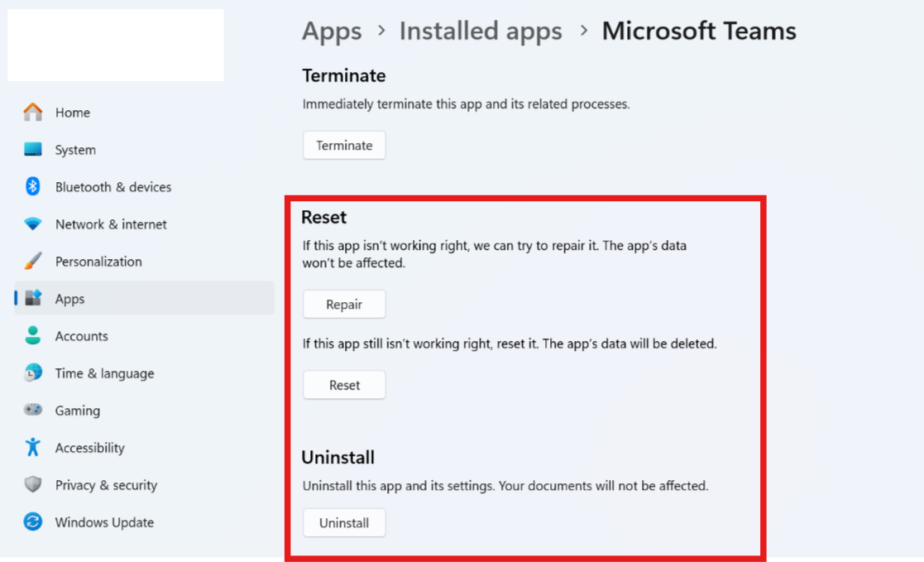Open Windows Update label
The width and height of the screenshot is (924, 562).
[104, 522]
